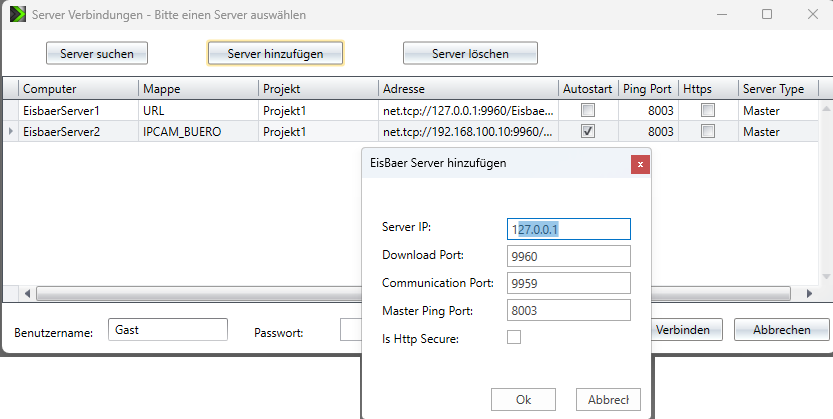
Task: Click the net.tcp://192.168.100.10:9960 address cell
Action: coord(469,131)
